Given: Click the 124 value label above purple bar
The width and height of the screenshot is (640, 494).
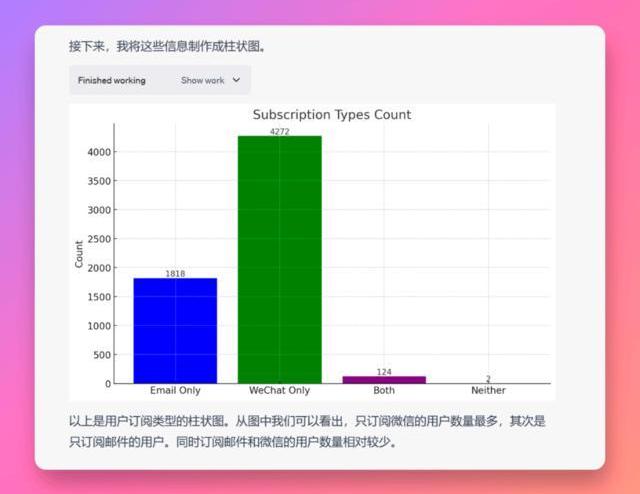Looking at the screenshot, I should coord(384,372).
